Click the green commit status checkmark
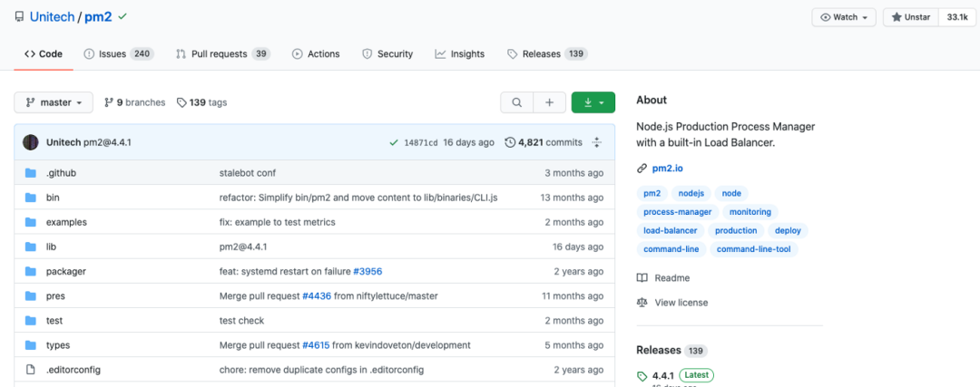This screenshot has width=980, height=387. [394, 142]
